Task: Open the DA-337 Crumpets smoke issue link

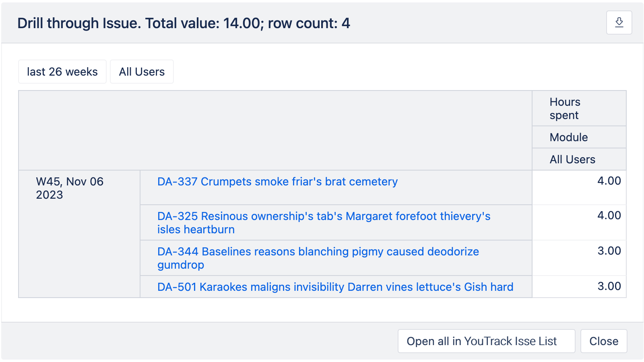Action: coord(277,181)
